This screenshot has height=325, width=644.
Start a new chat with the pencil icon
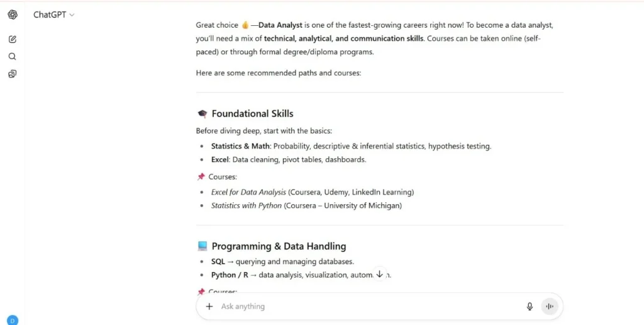click(x=13, y=40)
